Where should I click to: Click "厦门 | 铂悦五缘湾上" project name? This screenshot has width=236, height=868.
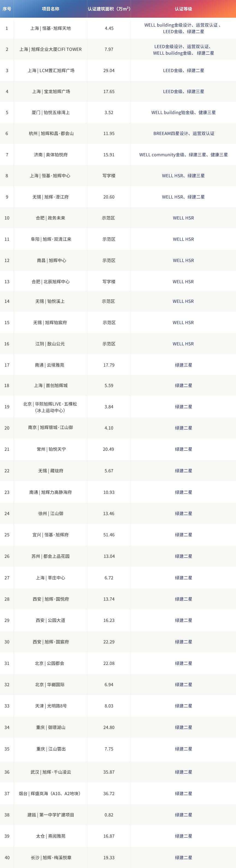pos(51,112)
